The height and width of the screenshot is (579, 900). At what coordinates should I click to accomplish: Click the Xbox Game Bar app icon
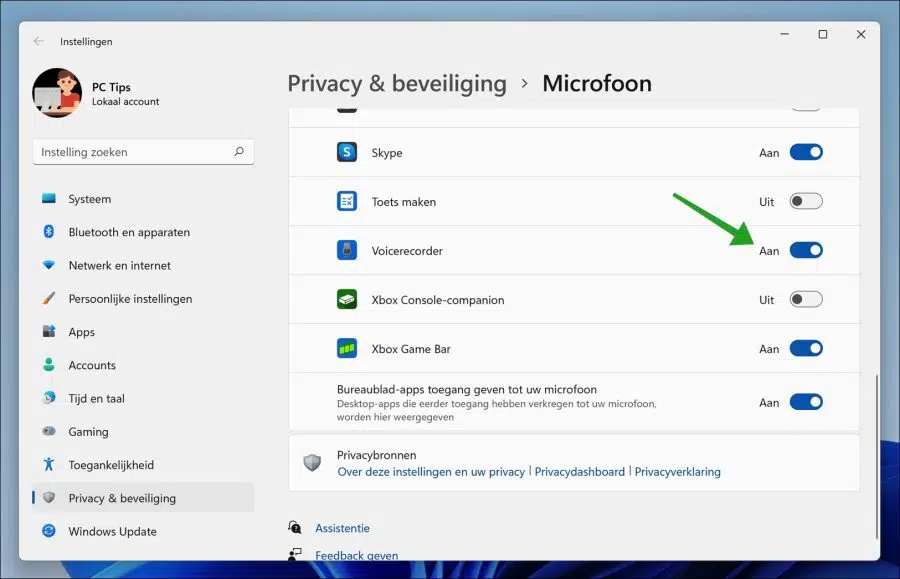pyautogui.click(x=347, y=348)
